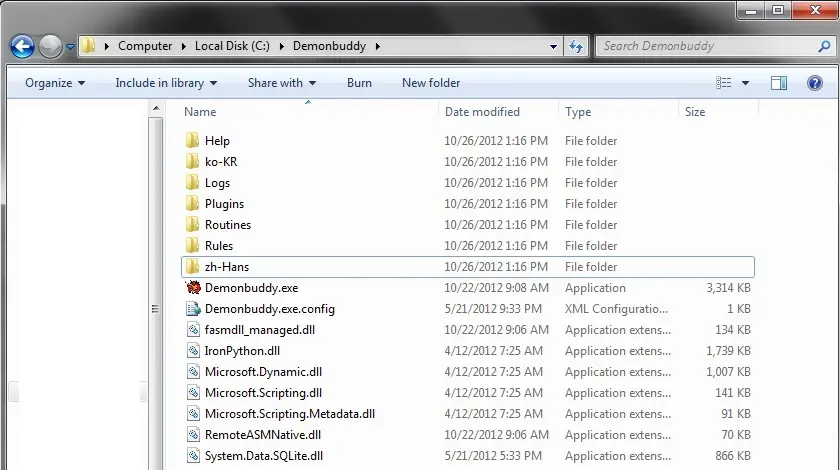Select the file name Demonbuddy.exe.config
The image size is (840, 470).
[x=269, y=309]
